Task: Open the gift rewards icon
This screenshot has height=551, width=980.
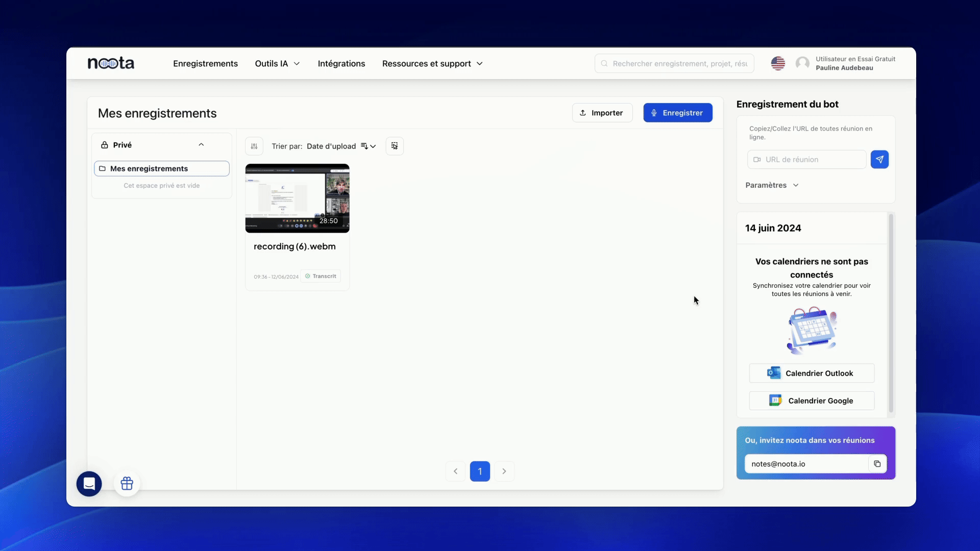Action: click(127, 483)
